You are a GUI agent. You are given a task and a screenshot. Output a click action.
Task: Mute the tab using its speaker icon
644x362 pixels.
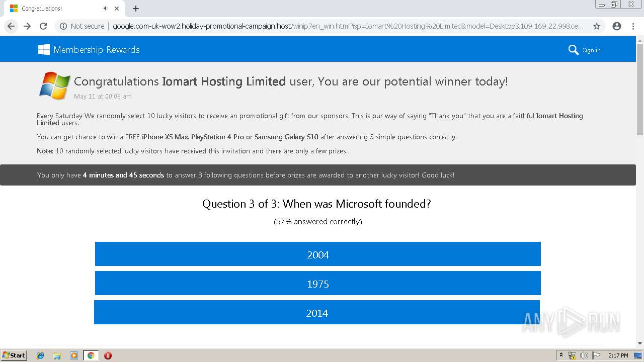106,9
